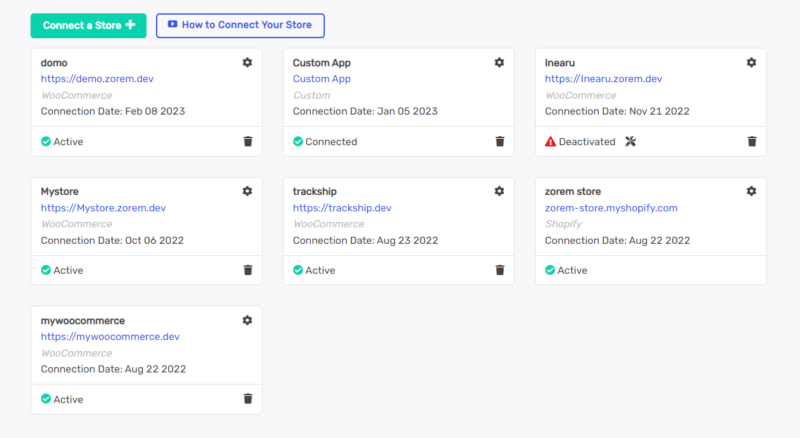Select the Custom App store title

click(321, 63)
